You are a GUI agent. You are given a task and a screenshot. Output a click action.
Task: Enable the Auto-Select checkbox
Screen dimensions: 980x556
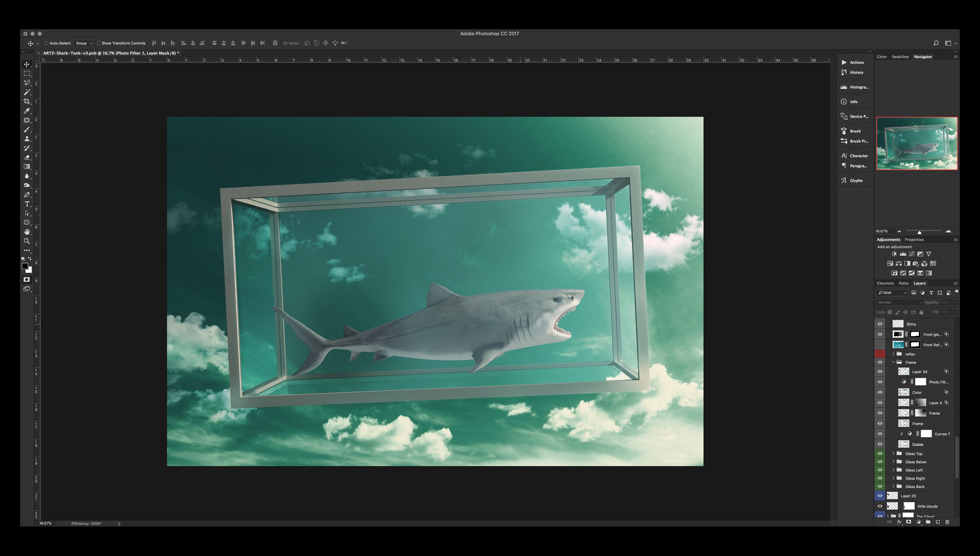click(47, 43)
